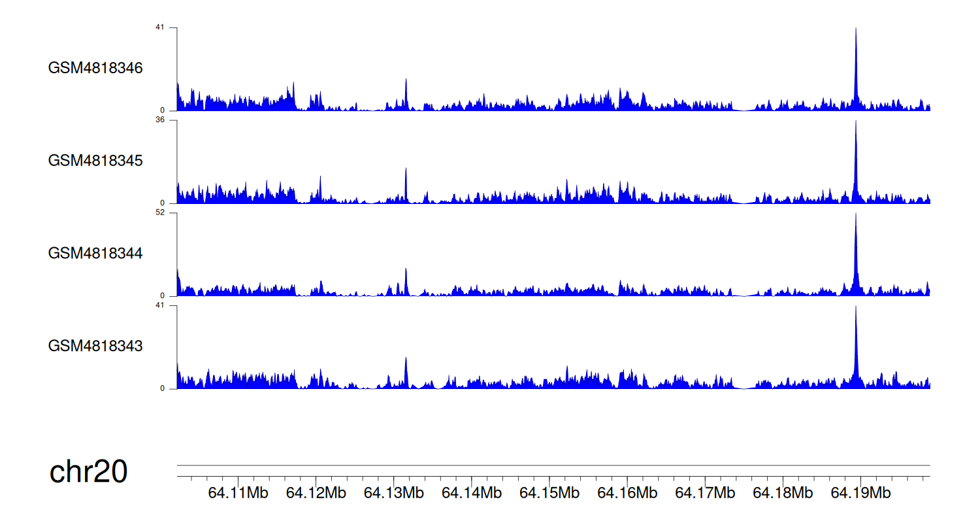Click the 64.19Mb axis label

860,493
